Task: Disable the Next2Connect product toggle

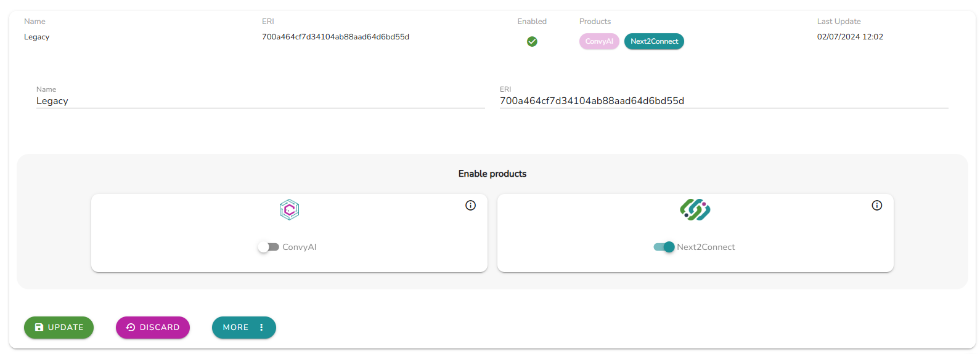Action: point(664,247)
